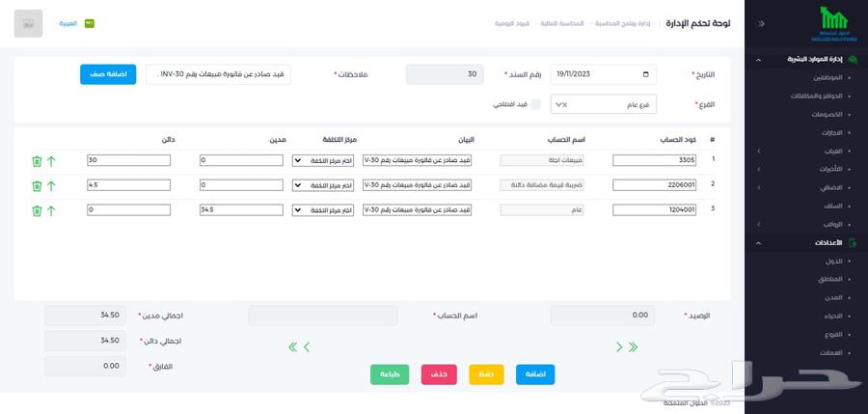Click the اسم الحساب field below the table
868x414 pixels.
[x=323, y=316]
